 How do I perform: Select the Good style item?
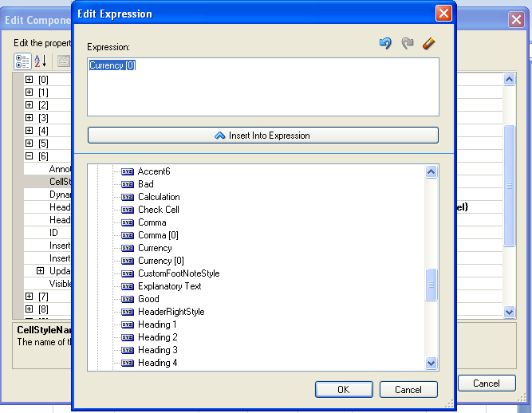[148, 299]
